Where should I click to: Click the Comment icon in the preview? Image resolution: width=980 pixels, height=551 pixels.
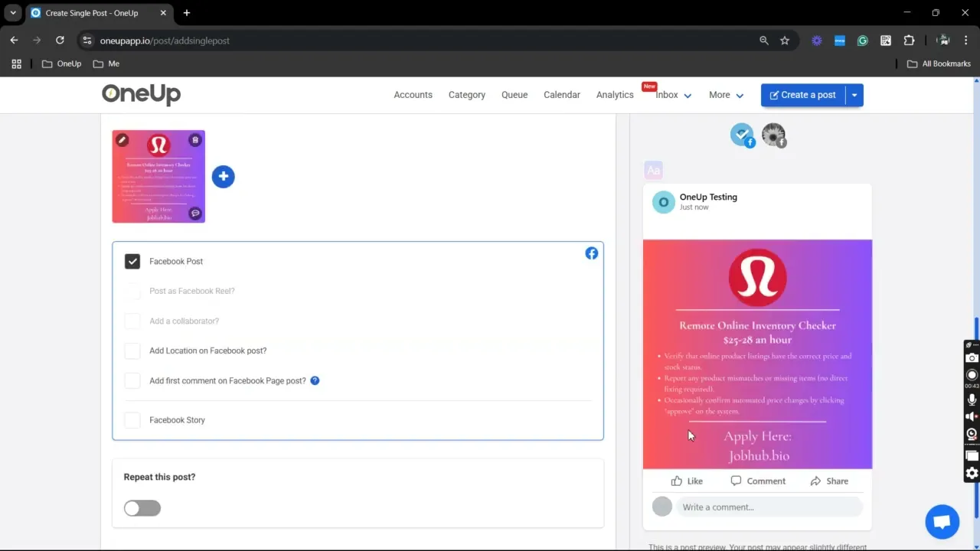pyautogui.click(x=736, y=481)
